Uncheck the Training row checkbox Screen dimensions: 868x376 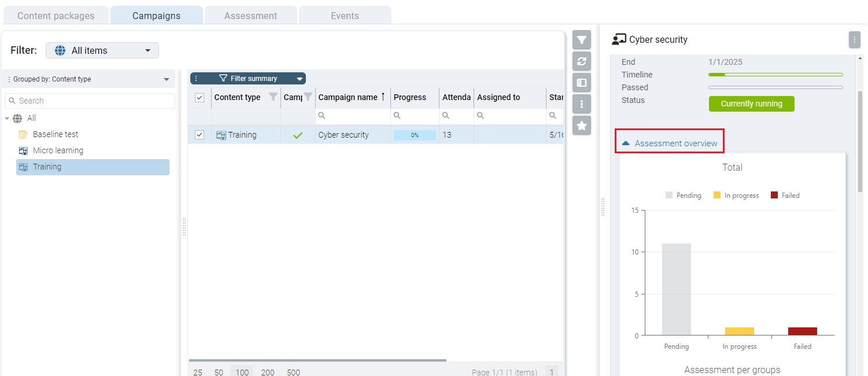click(200, 135)
